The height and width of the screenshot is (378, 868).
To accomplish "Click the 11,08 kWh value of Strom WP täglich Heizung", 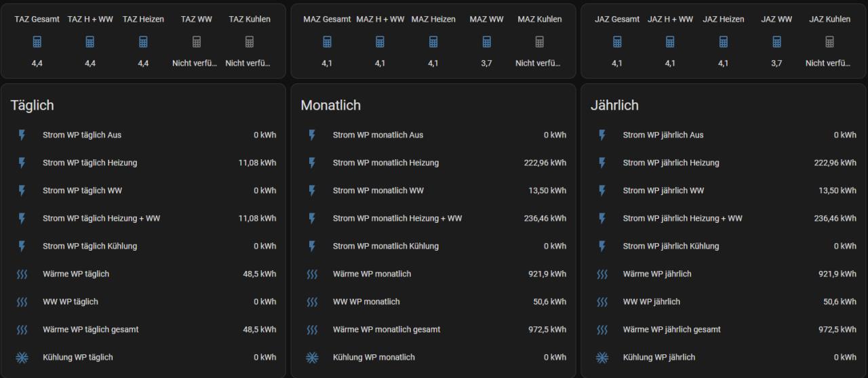I will tap(257, 163).
